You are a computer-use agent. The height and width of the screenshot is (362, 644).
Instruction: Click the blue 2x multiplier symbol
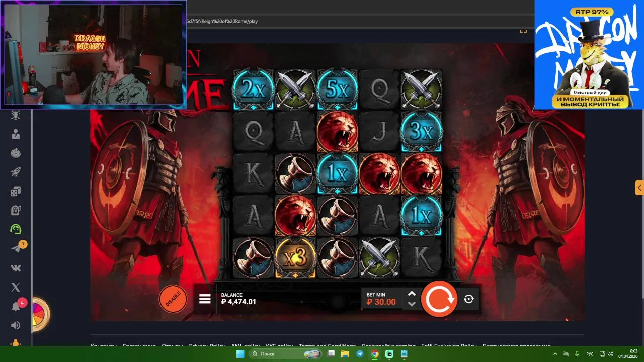(x=253, y=89)
